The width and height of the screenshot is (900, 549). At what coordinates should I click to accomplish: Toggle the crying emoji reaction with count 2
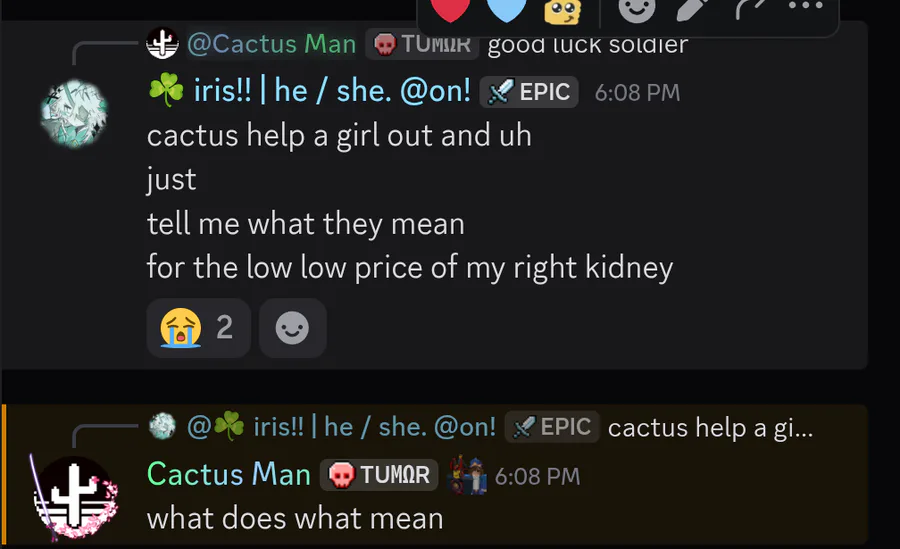pos(197,327)
